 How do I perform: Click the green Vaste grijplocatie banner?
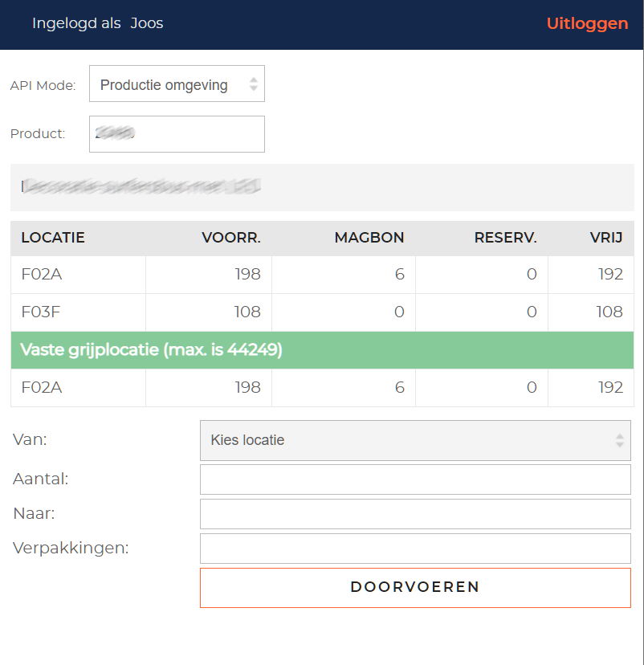tap(321, 350)
